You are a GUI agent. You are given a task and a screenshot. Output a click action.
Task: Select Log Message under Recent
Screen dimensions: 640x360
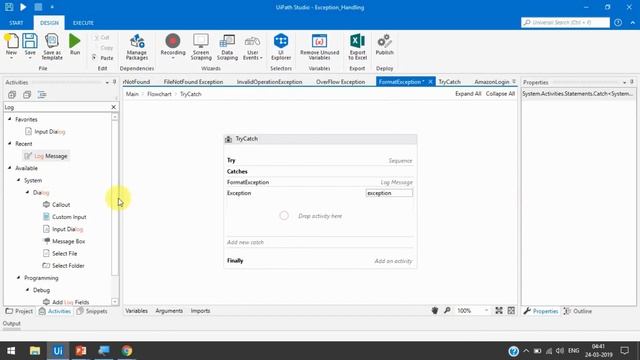[46, 156]
